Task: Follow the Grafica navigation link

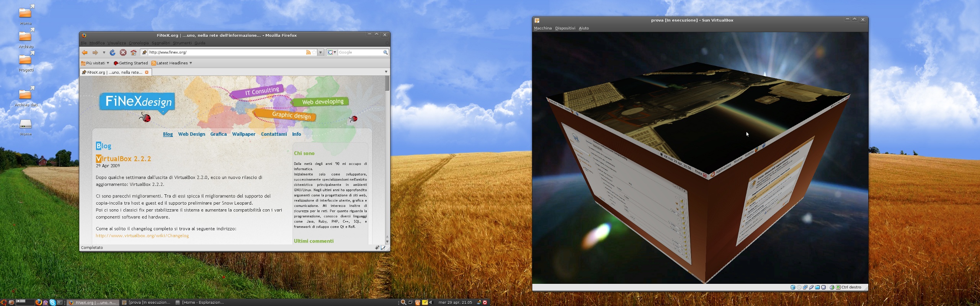Action: pos(218,134)
